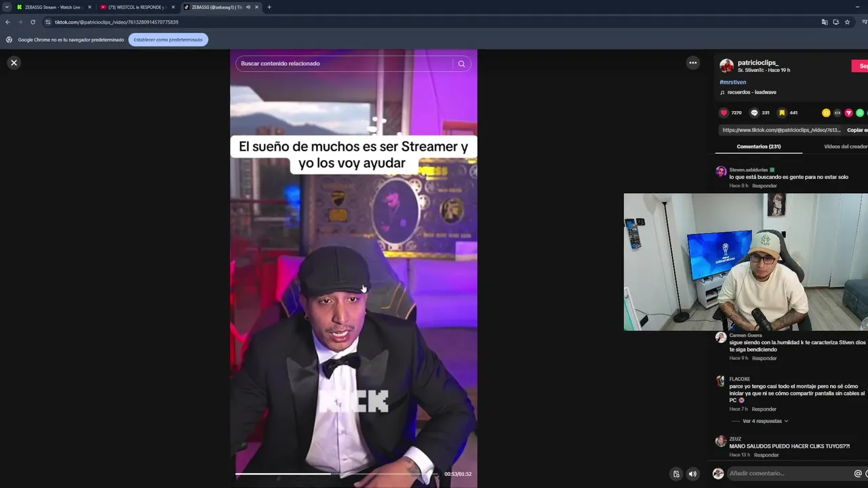This screenshot has width=868, height=488.
Task: Click the site information icon in address bar
Action: coord(47,22)
